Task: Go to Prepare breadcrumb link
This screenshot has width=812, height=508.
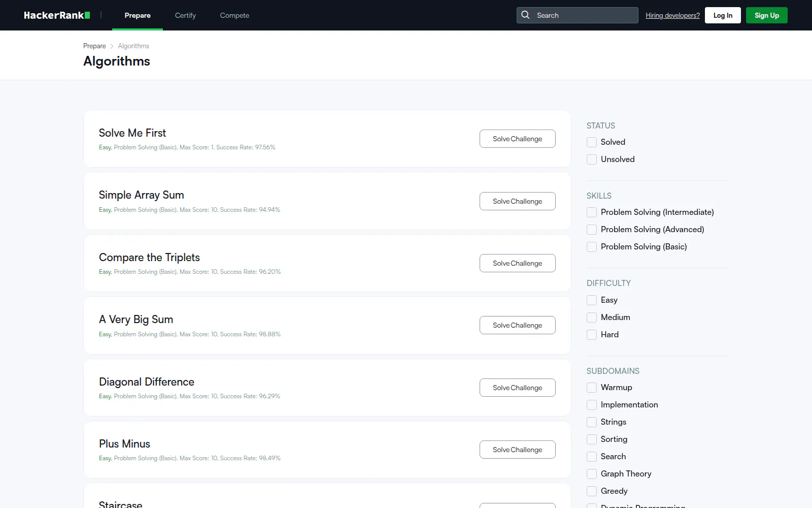Action: [x=94, y=46]
